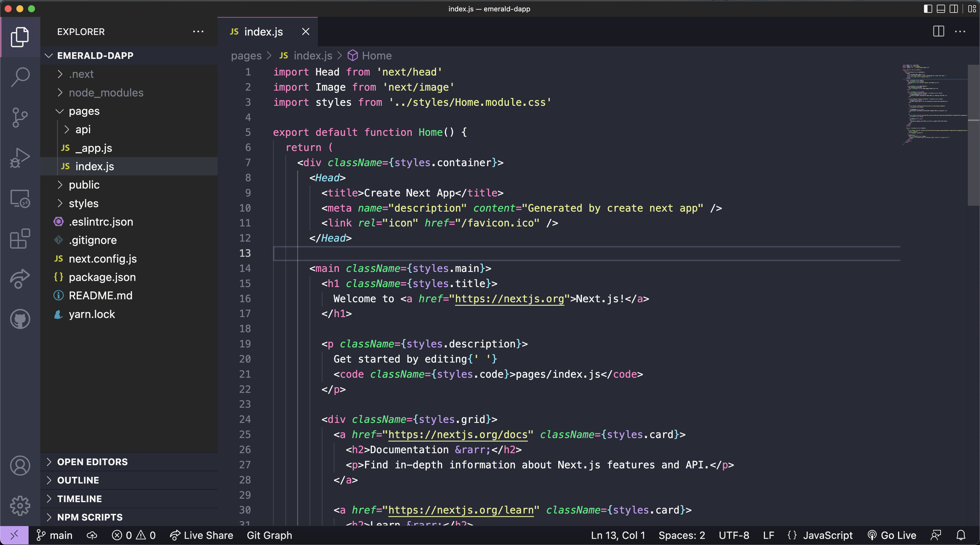Viewport: 980px width, 545px height.
Task: Open Ln 13, Col 1 go-to-line indicator
Action: [x=618, y=535]
